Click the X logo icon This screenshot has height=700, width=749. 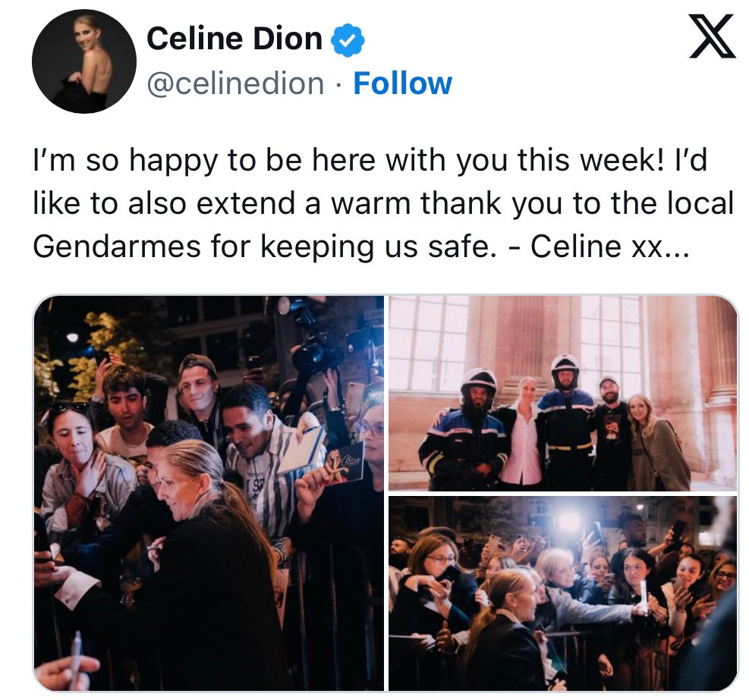pos(713,36)
